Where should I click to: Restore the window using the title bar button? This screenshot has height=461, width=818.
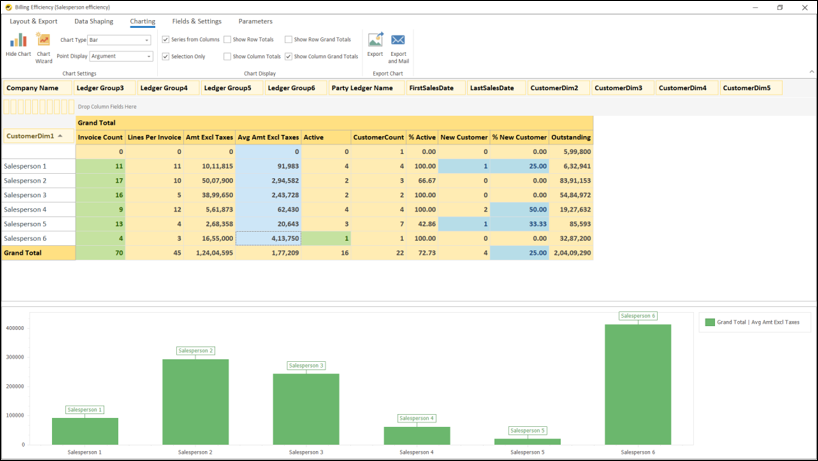click(x=780, y=7)
